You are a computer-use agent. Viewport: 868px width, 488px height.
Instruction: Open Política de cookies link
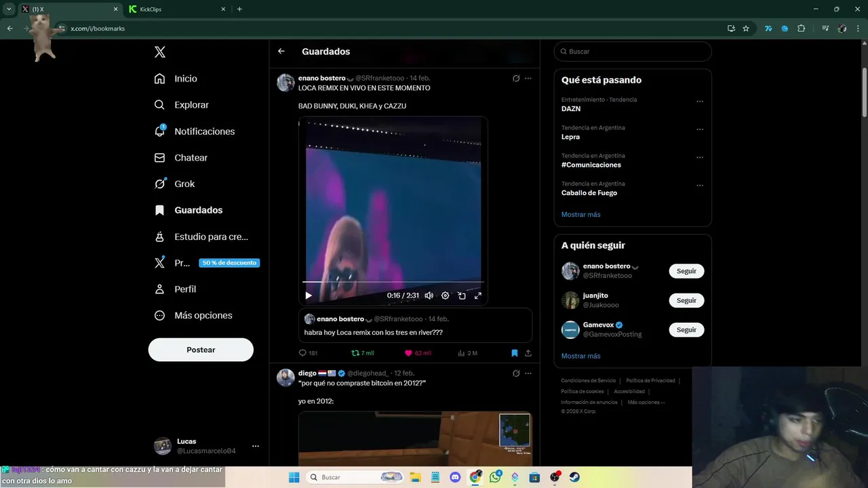[582, 392]
